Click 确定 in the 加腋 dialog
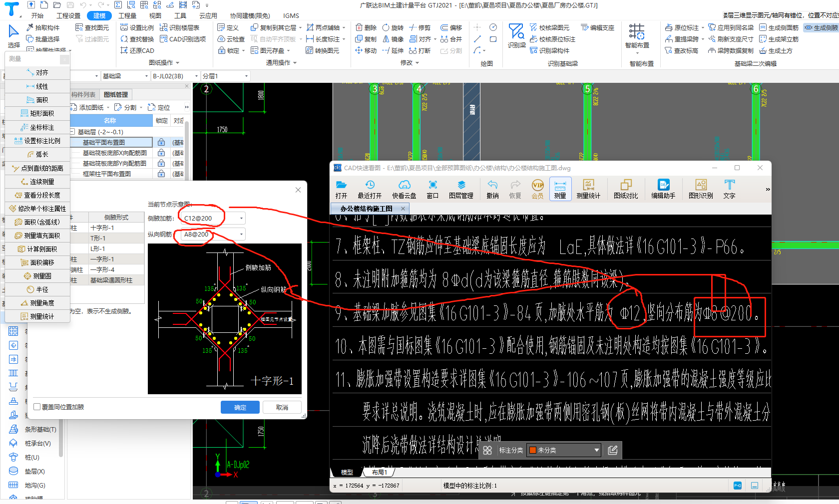Viewport: 839px width, 504px height. coord(240,407)
